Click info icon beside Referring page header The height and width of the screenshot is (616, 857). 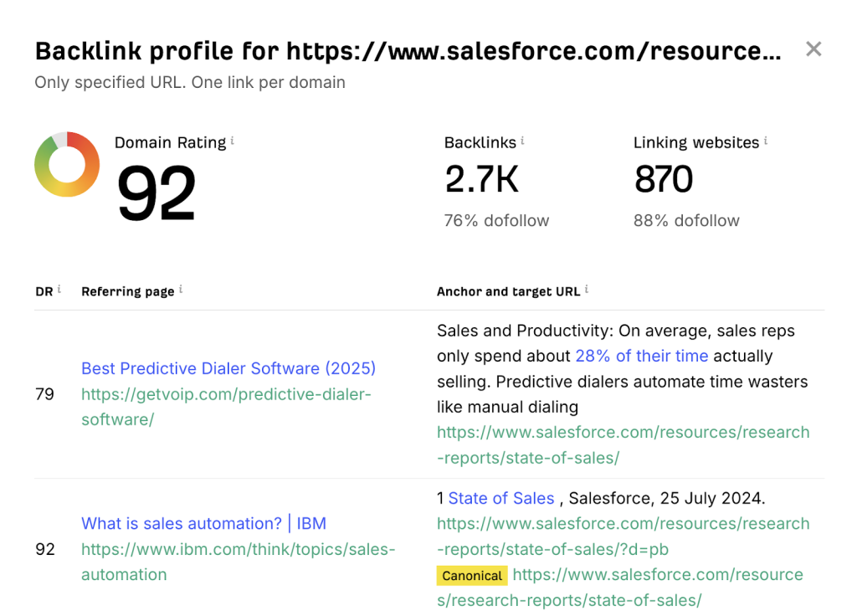coord(181,290)
